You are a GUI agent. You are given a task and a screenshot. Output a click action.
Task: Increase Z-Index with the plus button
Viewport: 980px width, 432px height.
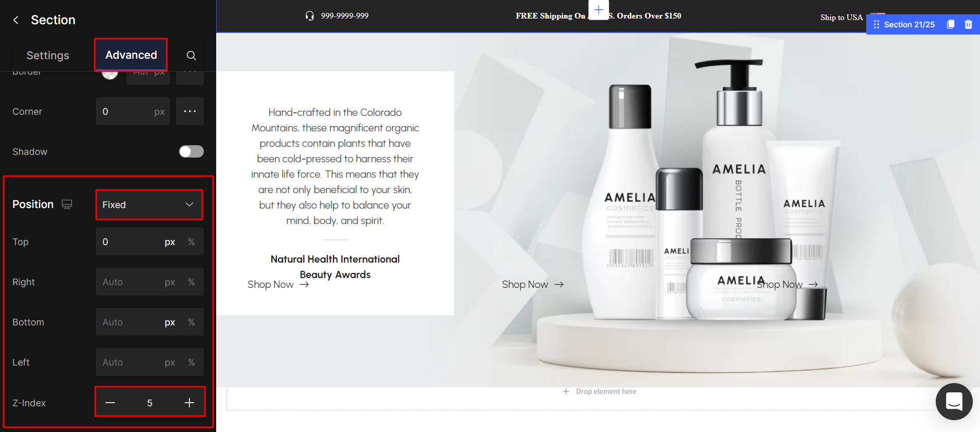click(x=189, y=403)
